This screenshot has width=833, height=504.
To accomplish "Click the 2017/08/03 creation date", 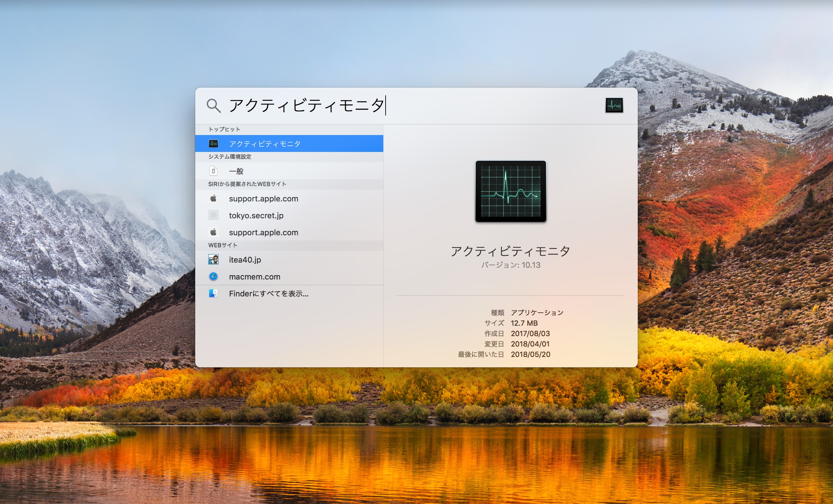I will 530,334.
